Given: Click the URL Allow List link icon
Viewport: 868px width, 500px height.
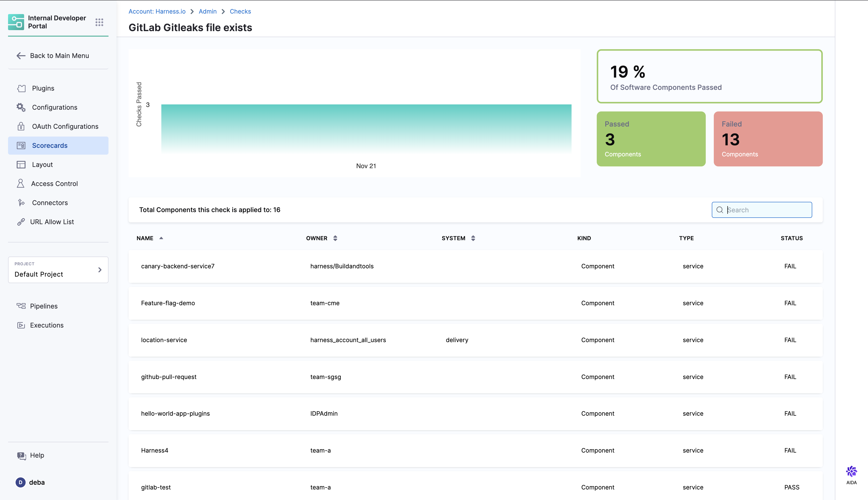Looking at the screenshot, I should 21,222.
